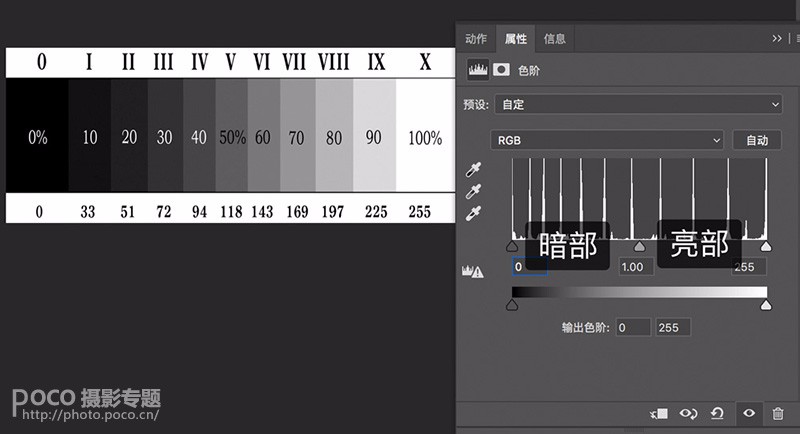Viewport: 800px width, 434px height.
Task: Click the input shadow value field
Action: pos(530,267)
